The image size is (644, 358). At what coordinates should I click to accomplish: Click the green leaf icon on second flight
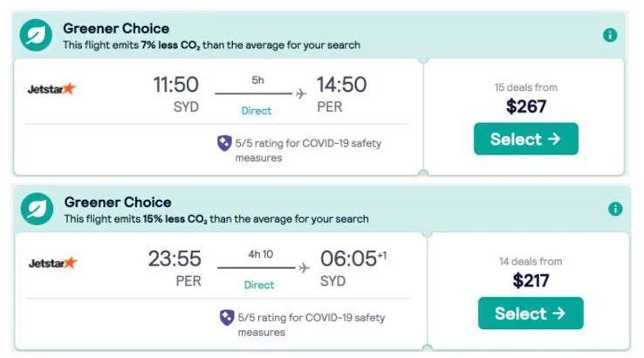click(39, 209)
